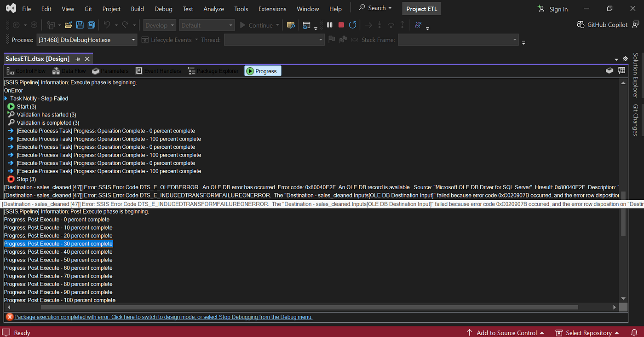Open the Git Changes side panel

635,120
